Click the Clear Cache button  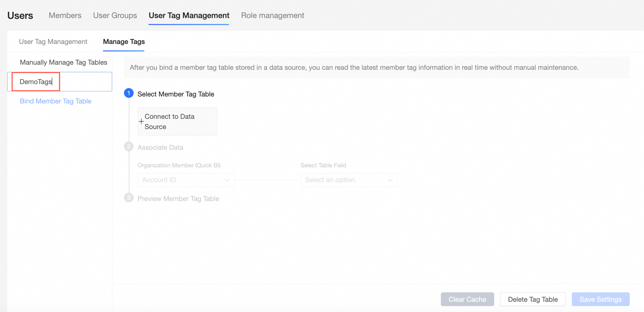467,299
